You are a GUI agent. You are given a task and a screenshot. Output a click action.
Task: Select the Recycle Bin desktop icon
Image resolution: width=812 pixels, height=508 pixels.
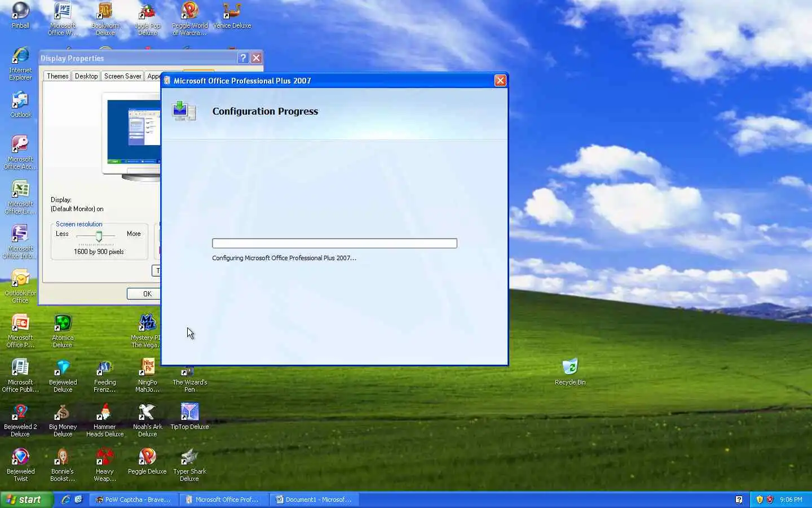[x=570, y=371]
